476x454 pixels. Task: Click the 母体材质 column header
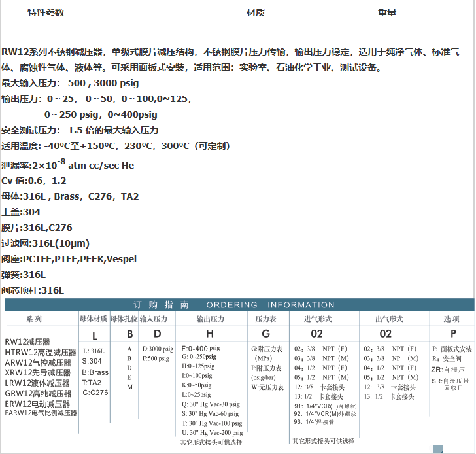click(x=93, y=319)
